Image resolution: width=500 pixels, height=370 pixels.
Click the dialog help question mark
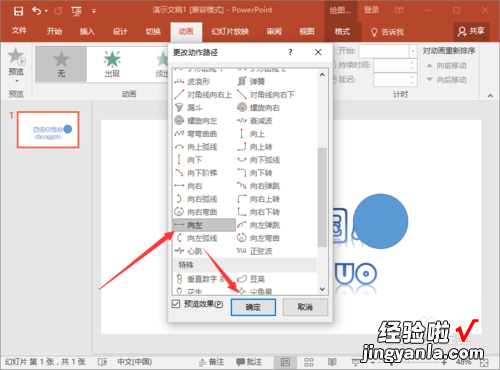[290, 52]
